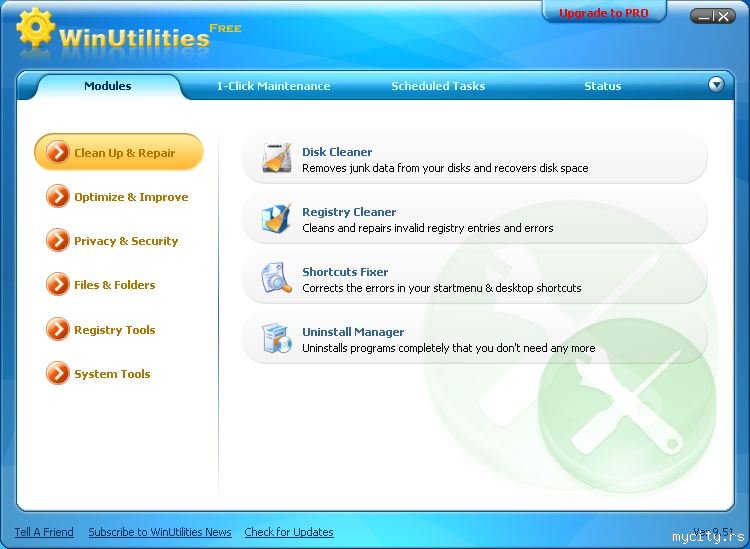Click arrow icon beside Files & Folders
750x549 pixels.
pos(57,285)
